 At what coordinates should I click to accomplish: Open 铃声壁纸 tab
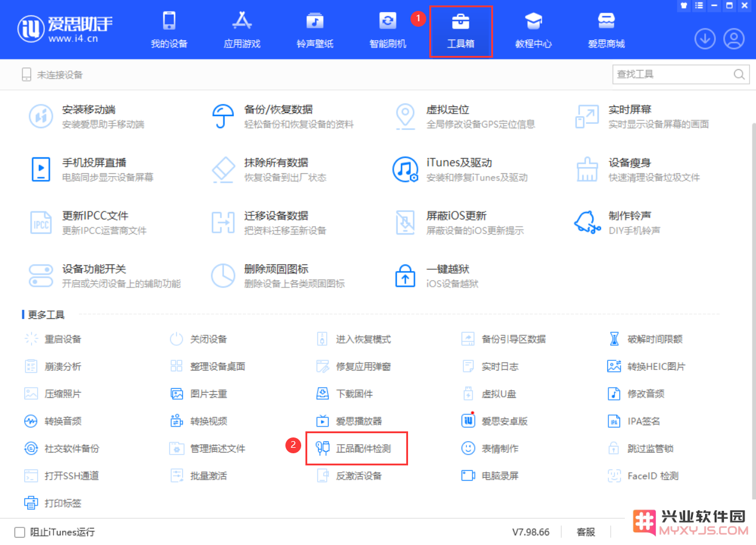315,30
